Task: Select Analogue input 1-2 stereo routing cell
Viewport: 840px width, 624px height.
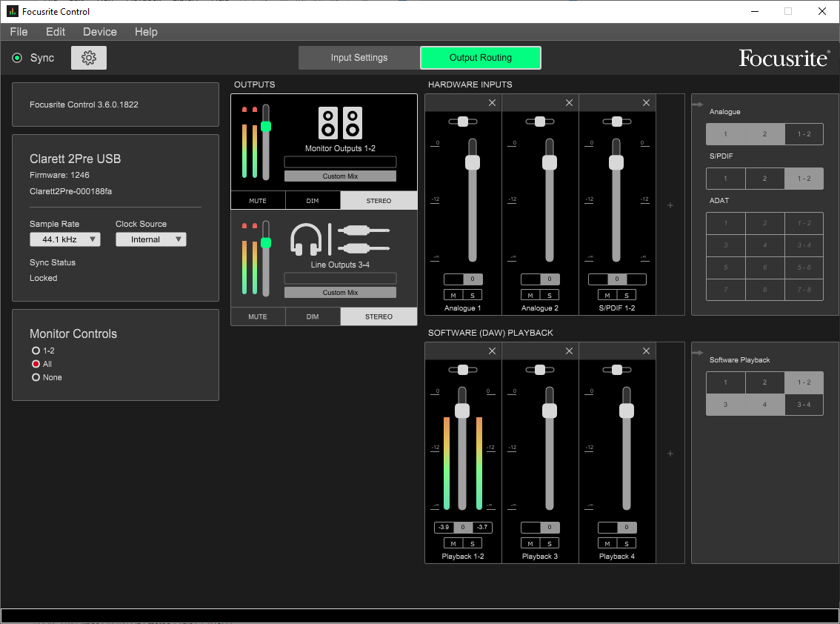Action: click(804, 134)
